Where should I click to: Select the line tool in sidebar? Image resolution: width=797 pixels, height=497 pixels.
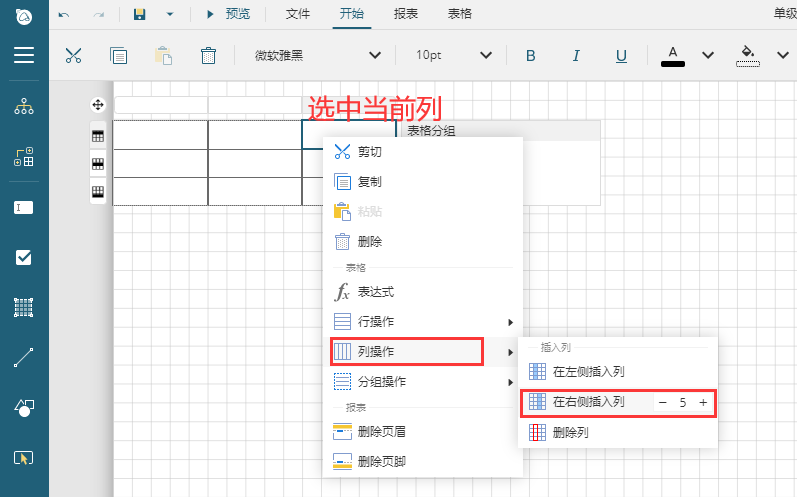24,357
